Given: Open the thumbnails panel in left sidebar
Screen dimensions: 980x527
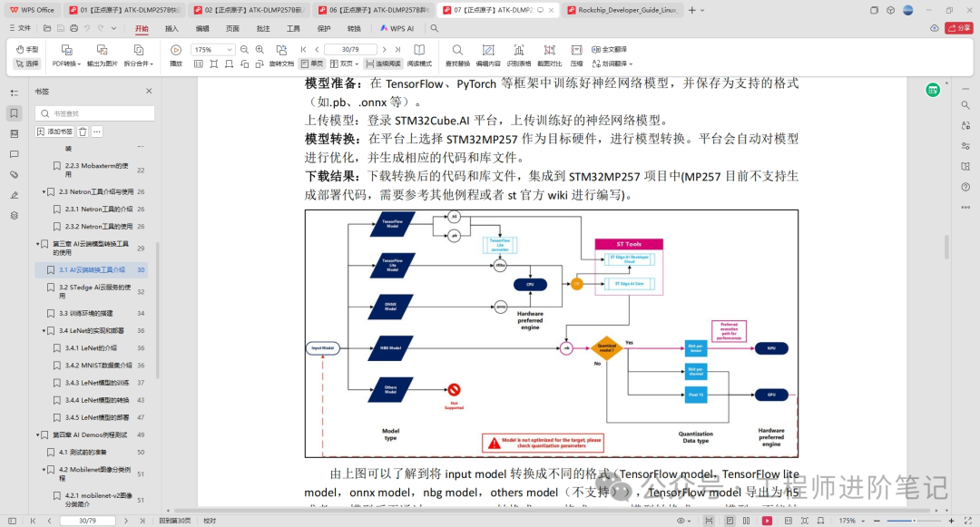Looking at the screenshot, I should pyautogui.click(x=14, y=133).
